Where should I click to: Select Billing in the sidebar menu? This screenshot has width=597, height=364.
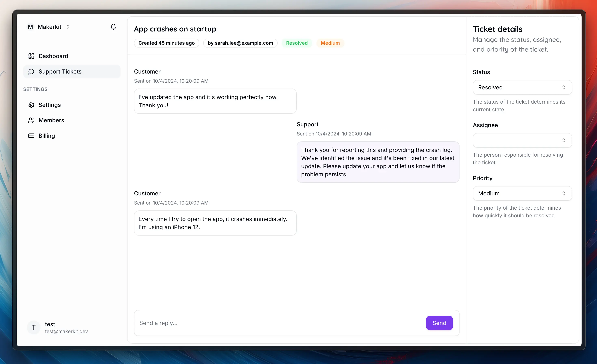(x=47, y=136)
